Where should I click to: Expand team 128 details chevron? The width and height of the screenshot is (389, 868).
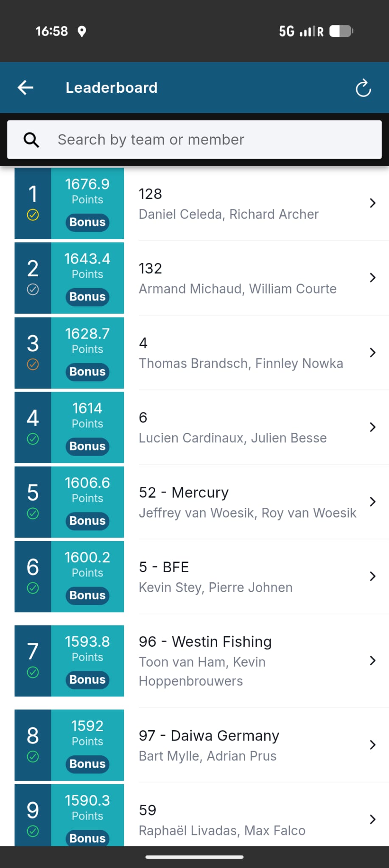tap(372, 203)
